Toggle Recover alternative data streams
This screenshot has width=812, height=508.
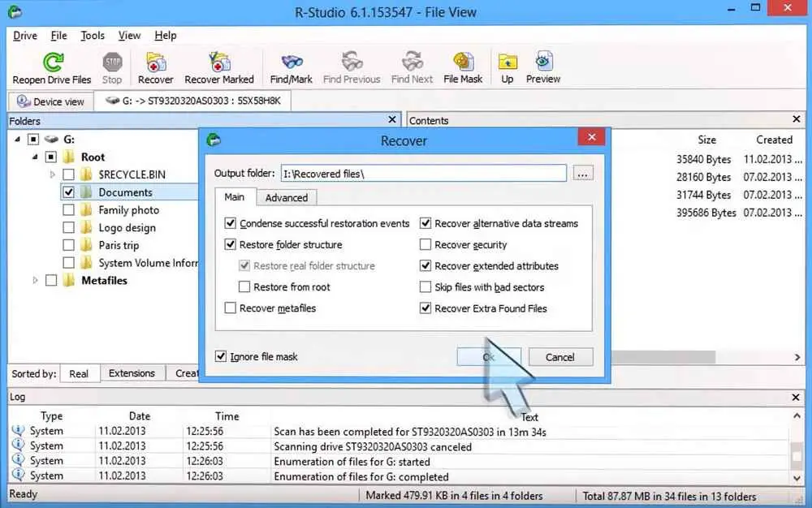click(425, 223)
